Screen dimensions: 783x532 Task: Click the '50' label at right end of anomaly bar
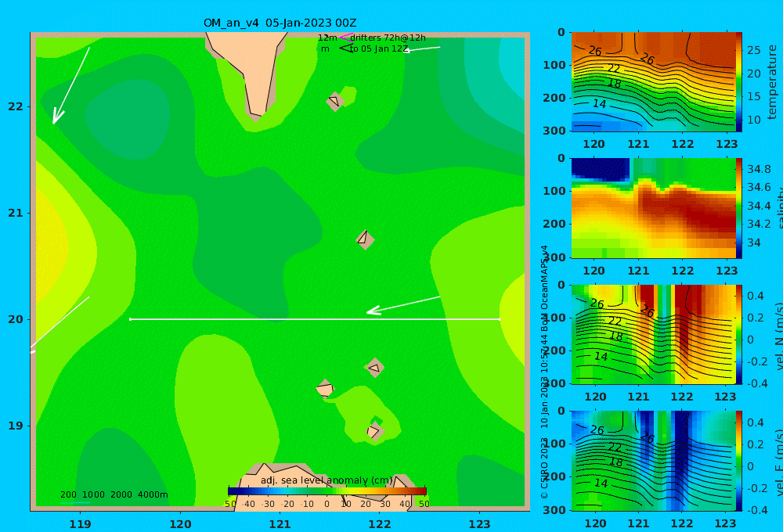(424, 504)
